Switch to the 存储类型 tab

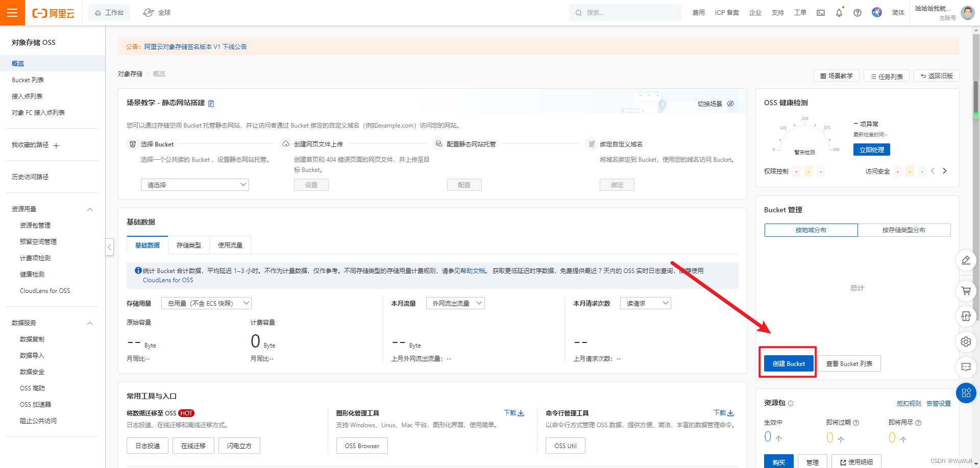pyautogui.click(x=189, y=245)
